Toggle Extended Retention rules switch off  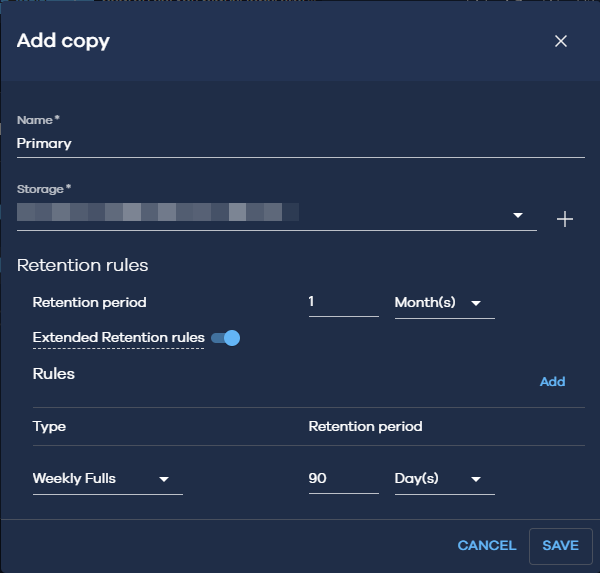(227, 338)
